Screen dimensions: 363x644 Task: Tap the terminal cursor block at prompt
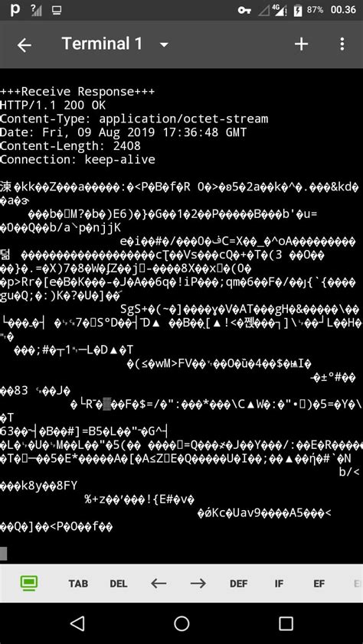pyautogui.click(x=3, y=553)
